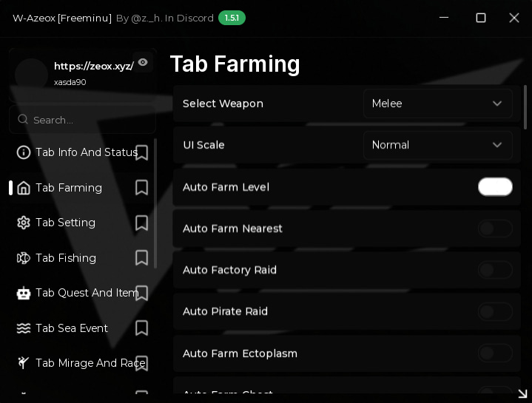
Task: Toggle the eye icon beside zeox.xyz URL
Action: [143, 62]
